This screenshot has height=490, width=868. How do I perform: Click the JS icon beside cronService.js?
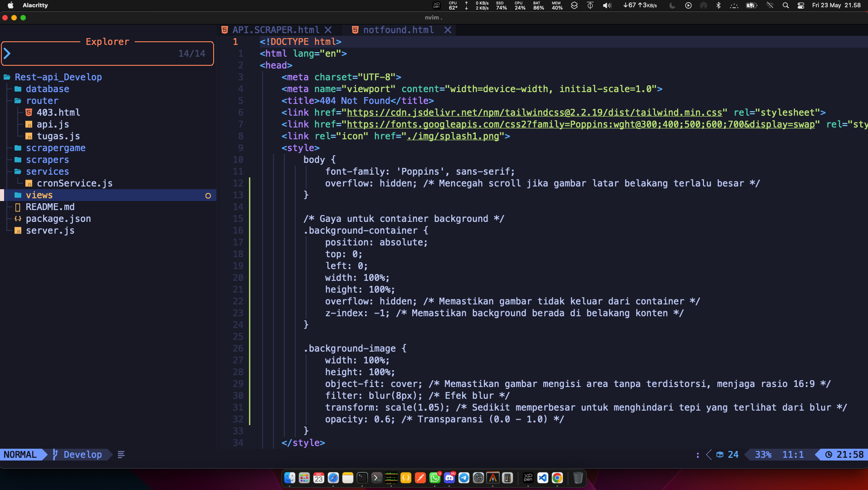(29, 183)
